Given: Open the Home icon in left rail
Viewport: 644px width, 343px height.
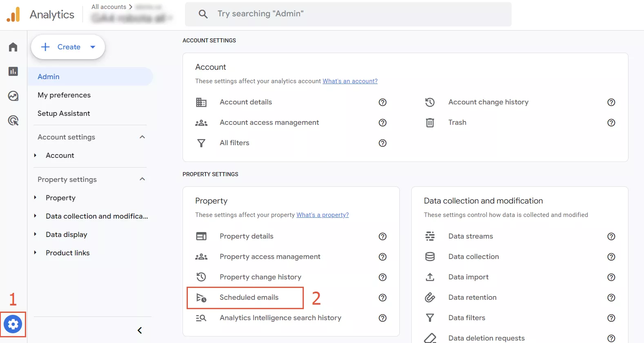Looking at the screenshot, I should [13, 47].
